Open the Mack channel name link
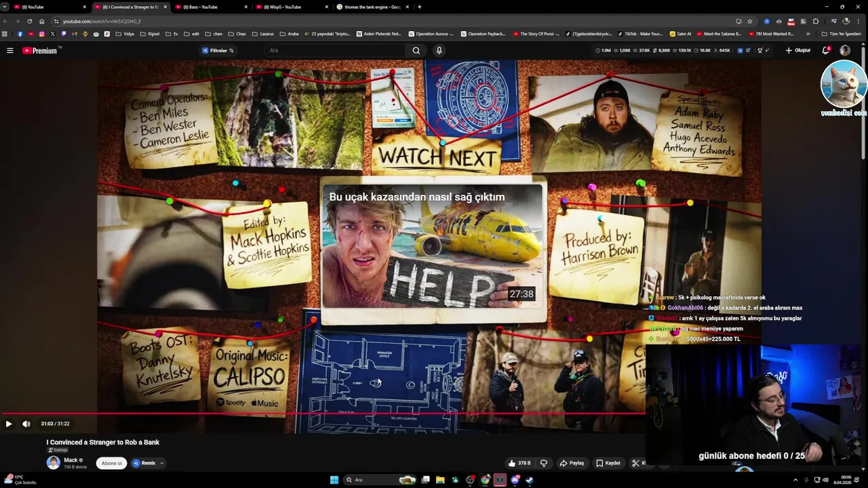The image size is (868, 488). (71, 460)
